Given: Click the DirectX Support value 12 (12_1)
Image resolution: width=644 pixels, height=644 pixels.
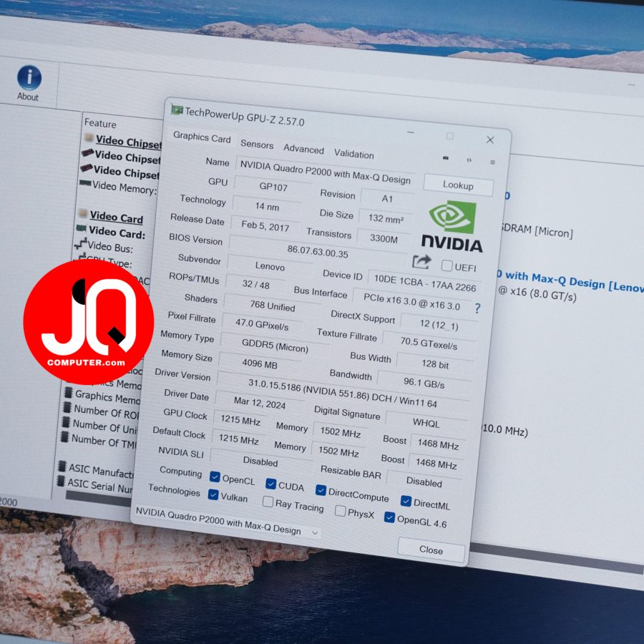Looking at the screenshot, I should tap(439, 325).
